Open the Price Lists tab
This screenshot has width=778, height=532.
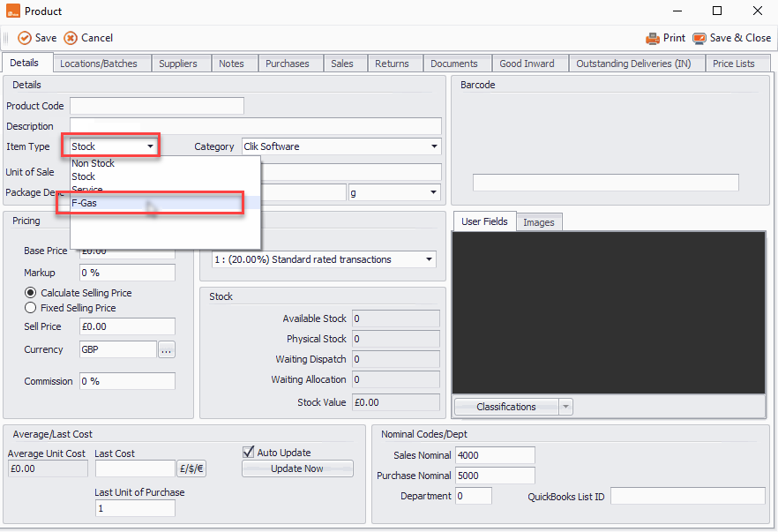pyautogui.click(x=733, y=64)
